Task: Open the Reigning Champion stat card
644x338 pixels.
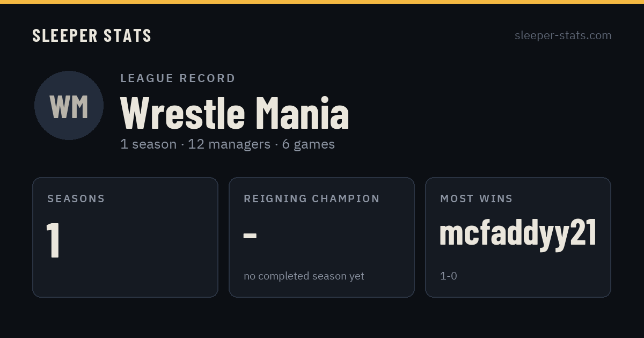Action: 321,237
